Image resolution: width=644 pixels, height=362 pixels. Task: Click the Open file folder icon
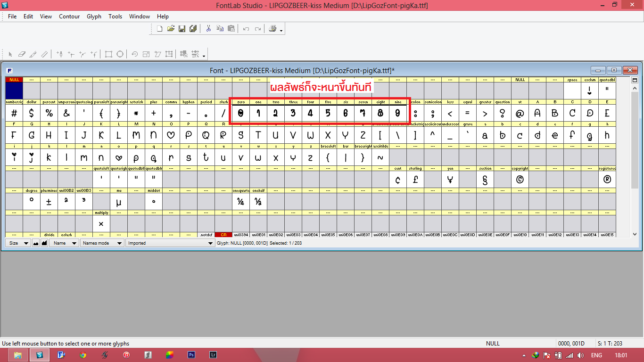coord(171,29)
